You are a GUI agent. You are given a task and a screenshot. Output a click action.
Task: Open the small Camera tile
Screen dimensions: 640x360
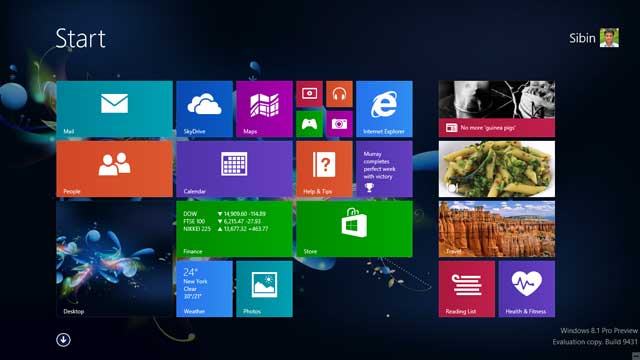click(x=339, y=124)
